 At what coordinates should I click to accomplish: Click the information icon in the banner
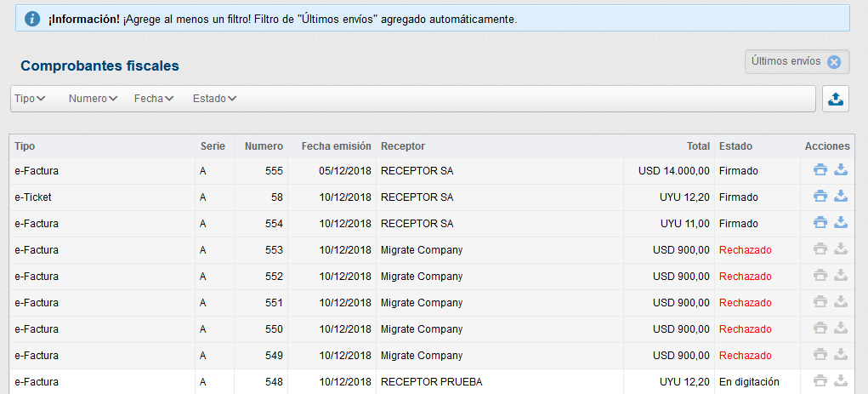(x=32, y=19)
